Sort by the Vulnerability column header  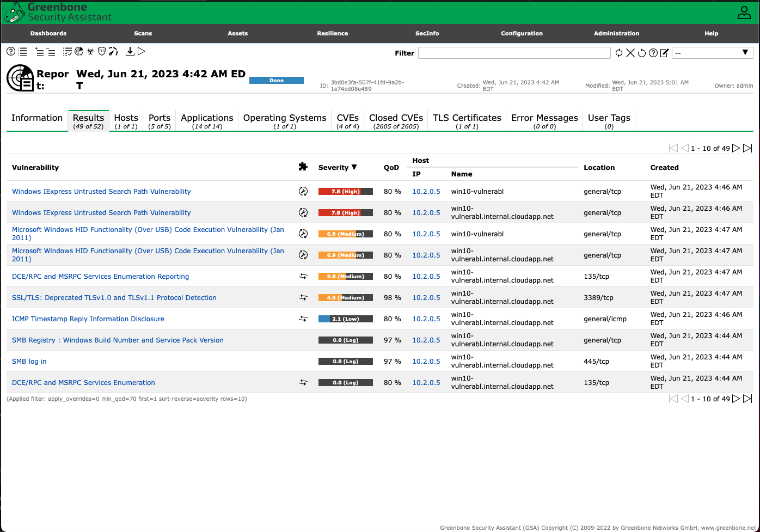click(35, 168)
